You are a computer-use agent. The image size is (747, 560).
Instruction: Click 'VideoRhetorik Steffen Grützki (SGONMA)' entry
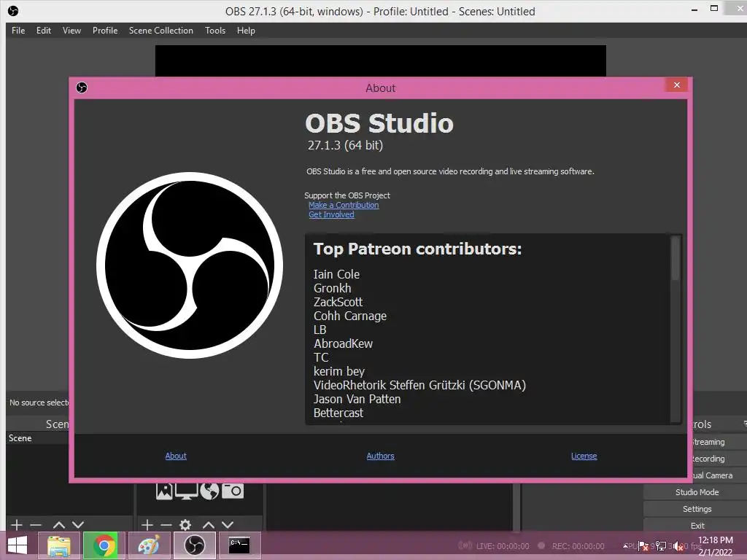coord(419,385)
